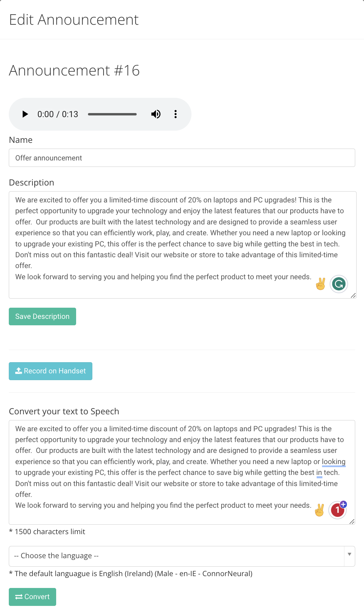This screenshot has height=612, width=364.
Task: Open Grammarly suggestion badge showing 1
Action: click(338, 510)
